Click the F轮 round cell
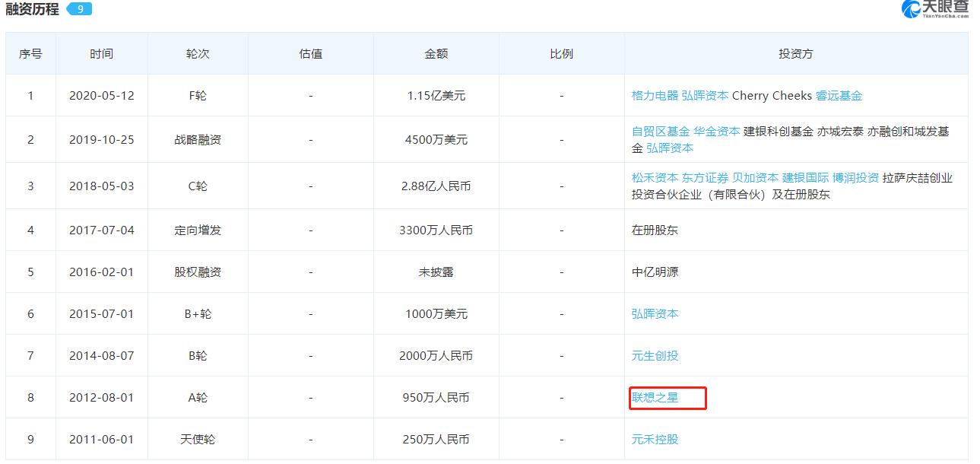980x464 pixels. (x=198, y=96)
